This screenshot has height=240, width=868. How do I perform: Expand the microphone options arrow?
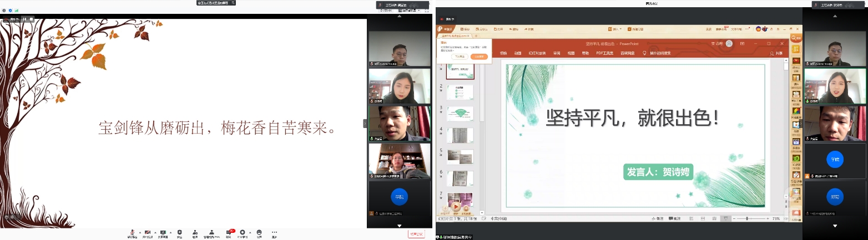pos(139,232)
